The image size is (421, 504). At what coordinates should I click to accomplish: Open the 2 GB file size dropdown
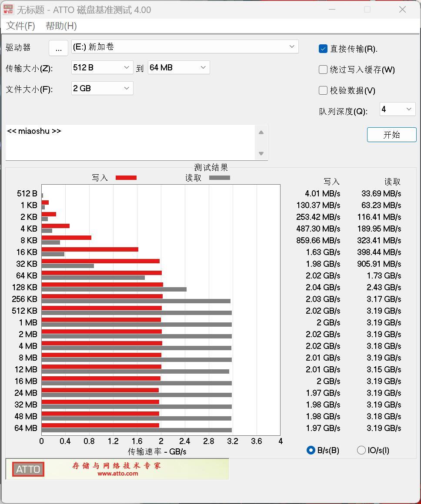[x=102, y=88]
